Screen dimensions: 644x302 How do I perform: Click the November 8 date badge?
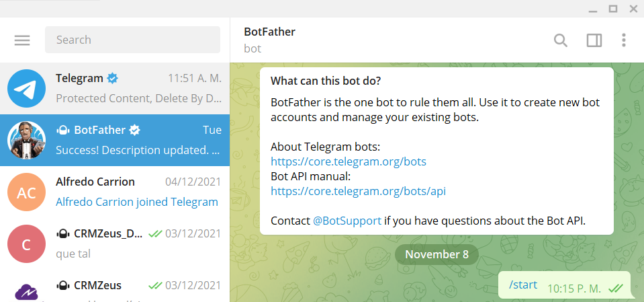tap(436, 254)
